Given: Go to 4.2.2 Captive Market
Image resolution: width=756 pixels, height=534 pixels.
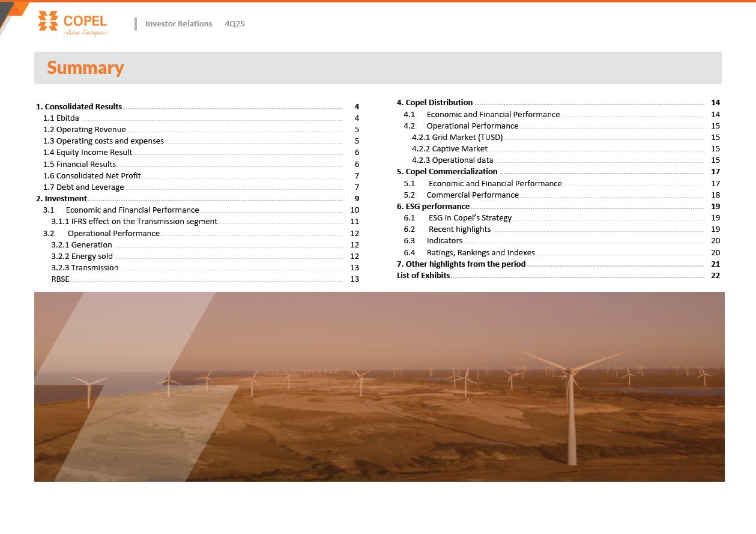Looking at the screenshot, I should pos(450,149).
